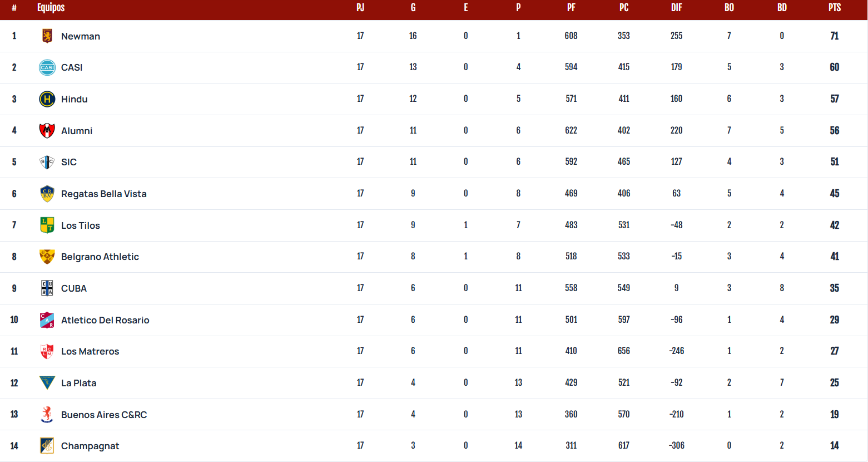The width and height of the screenshot is (868, 462).
Task: Click the Newman team crest icon
Action: point(47,36)
